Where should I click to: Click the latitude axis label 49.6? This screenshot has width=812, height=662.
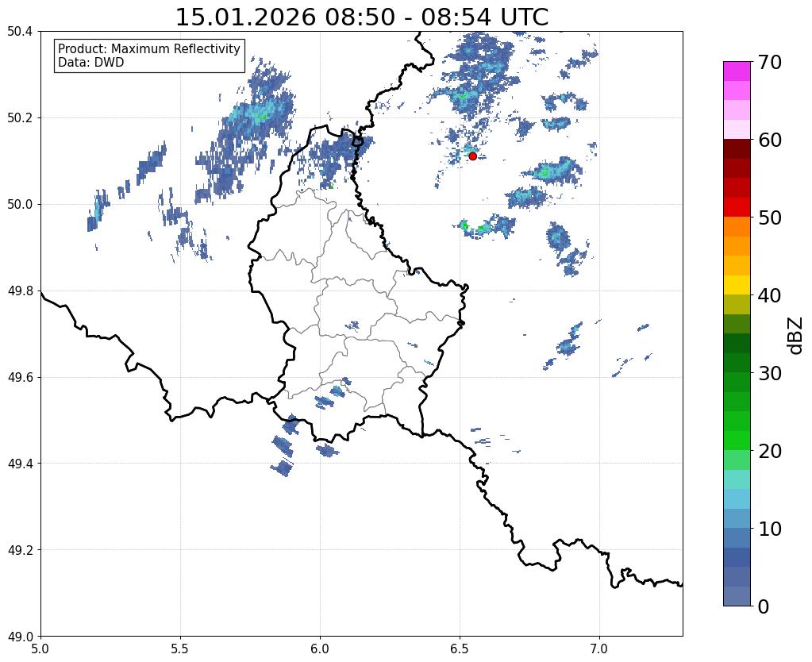(x=20, y=378)
